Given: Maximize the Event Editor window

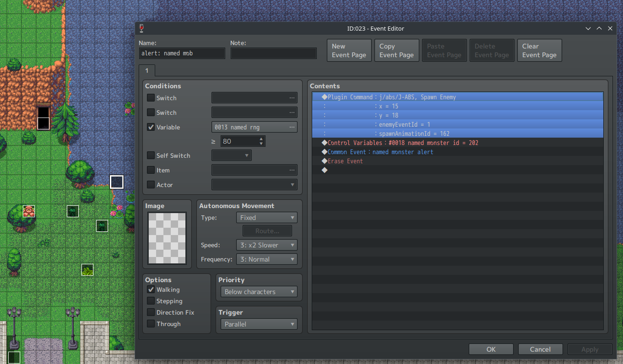Looking at the screenshot, I should pyautogui.click(x=599, y=28).
